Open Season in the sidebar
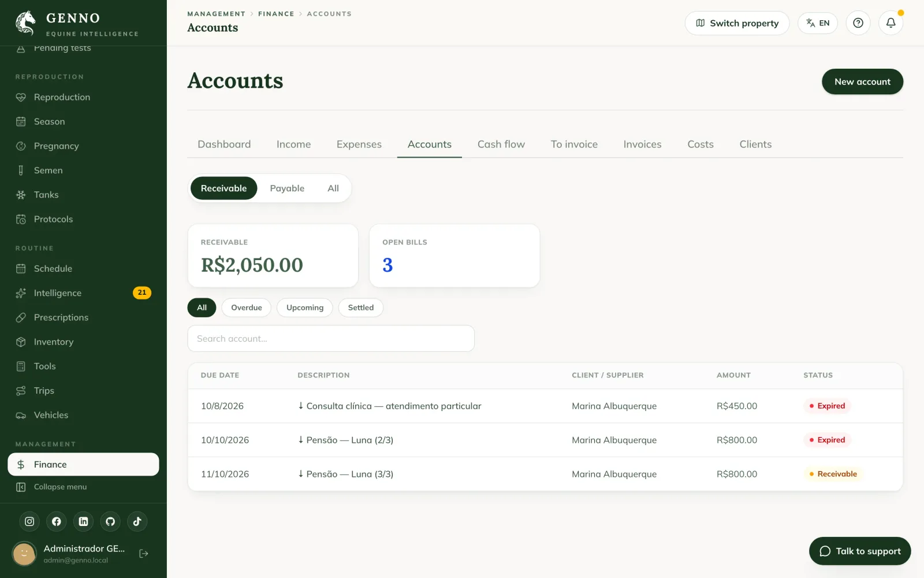Screen dimensions: 924x578 (83, 121)
